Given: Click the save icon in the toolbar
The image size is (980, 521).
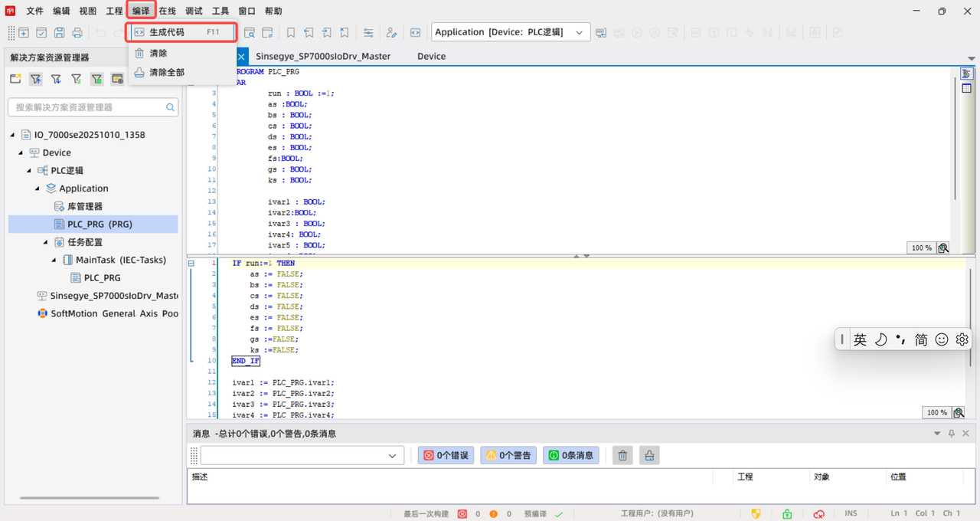Looking at the screenshot, I should (59, 33).
